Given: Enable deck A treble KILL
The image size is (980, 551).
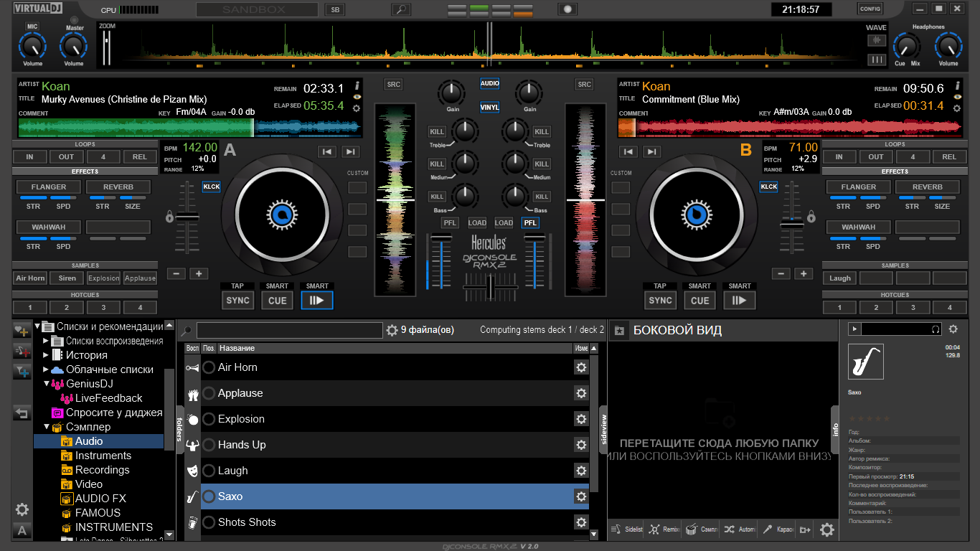Looking at the screenshot, I should (x=437, y=131).
